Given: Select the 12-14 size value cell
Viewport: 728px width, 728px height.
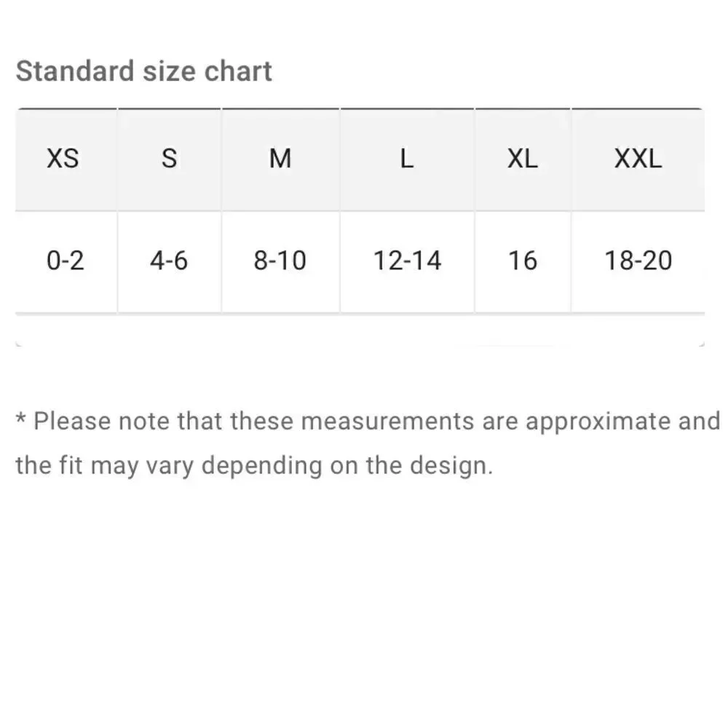Looking at the screenshot, I should [x=407, y=261].
